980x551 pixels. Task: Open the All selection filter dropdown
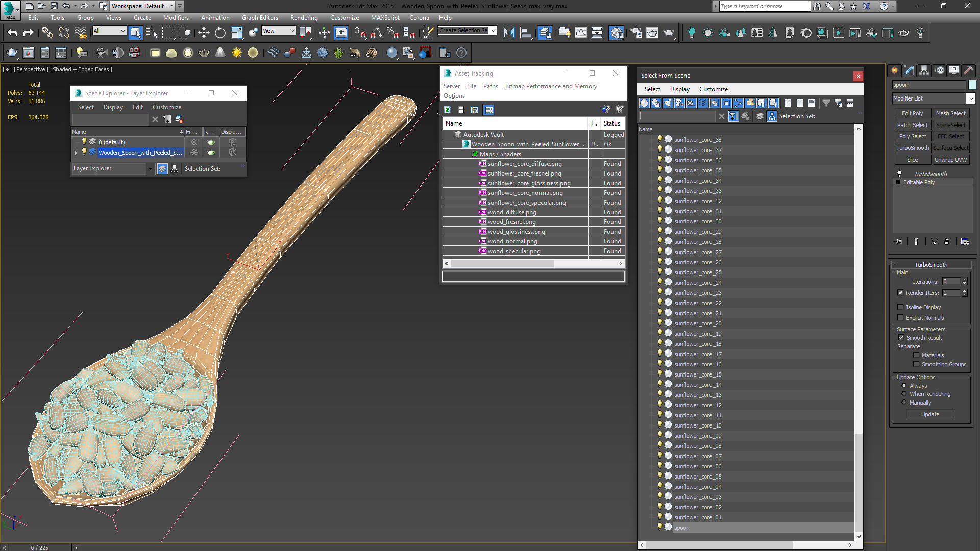109,31
